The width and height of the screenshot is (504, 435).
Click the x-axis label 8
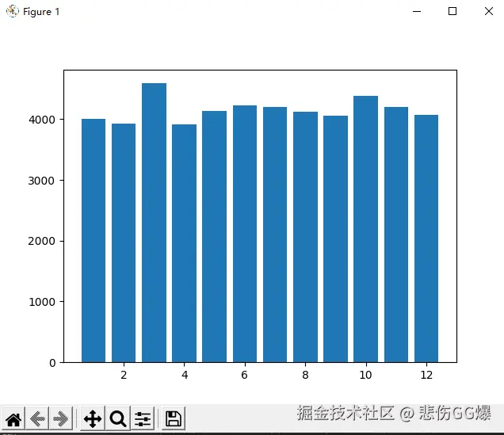click(x=305, y=375)
